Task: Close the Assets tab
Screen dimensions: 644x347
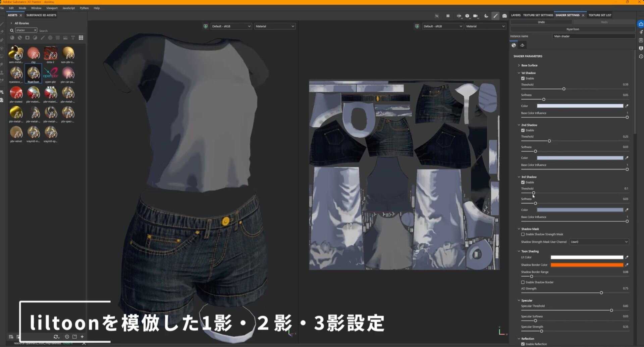Action: point(21,15)
